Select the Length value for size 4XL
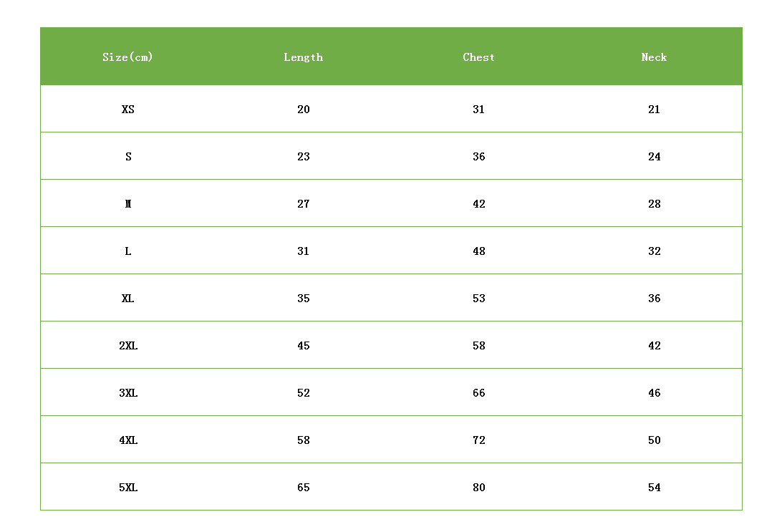This screenshot has width=782, height=532. pyautogui.click(x=304, y=440)
